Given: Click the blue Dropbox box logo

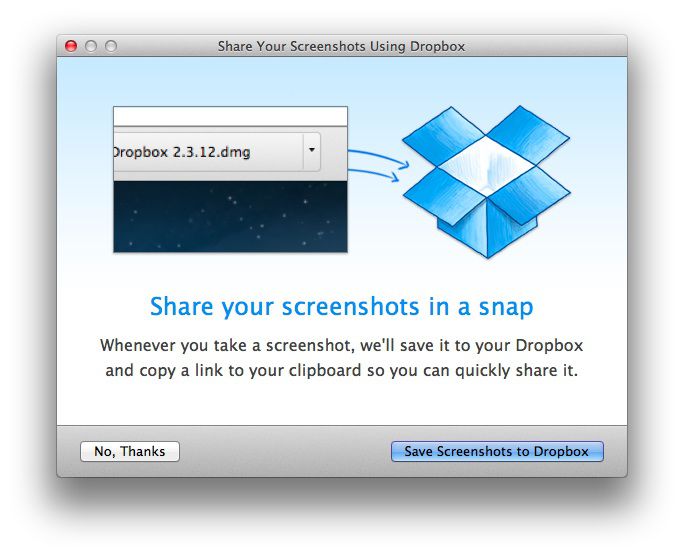Looking at the screenshot, I should pos(486,181).
